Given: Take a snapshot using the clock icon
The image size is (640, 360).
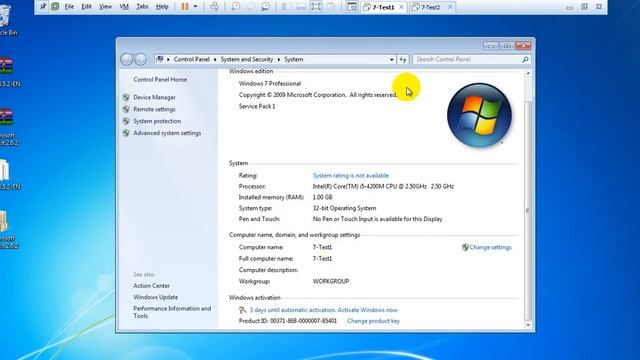Looking at the screenshot, I should (x=236, y=7).
